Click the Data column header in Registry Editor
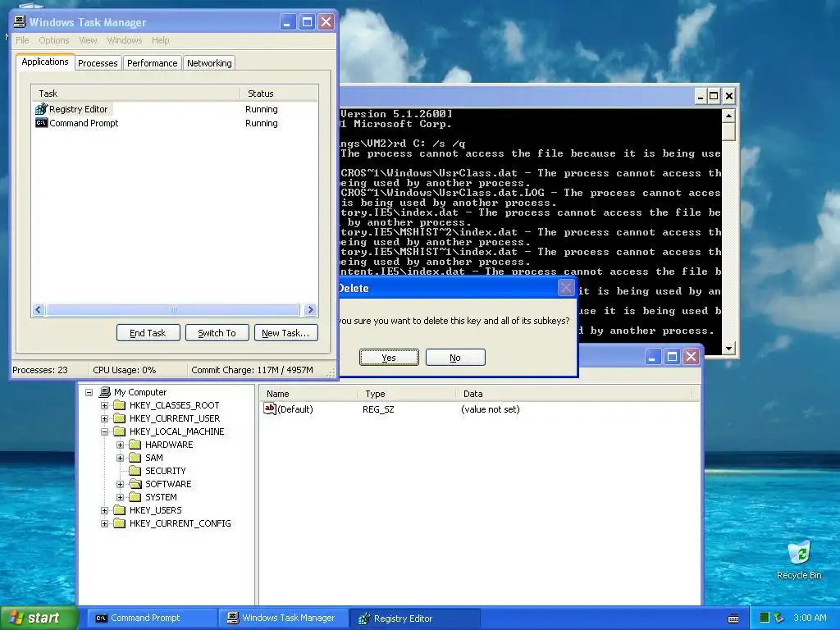Image resolution: width=840 pixels, height=630 pixels. point(573,394)
